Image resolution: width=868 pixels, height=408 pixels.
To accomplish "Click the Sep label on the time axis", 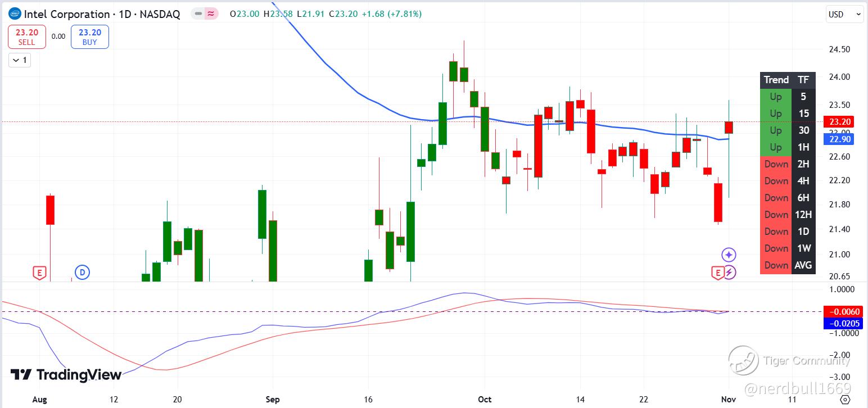I will 273,400.
